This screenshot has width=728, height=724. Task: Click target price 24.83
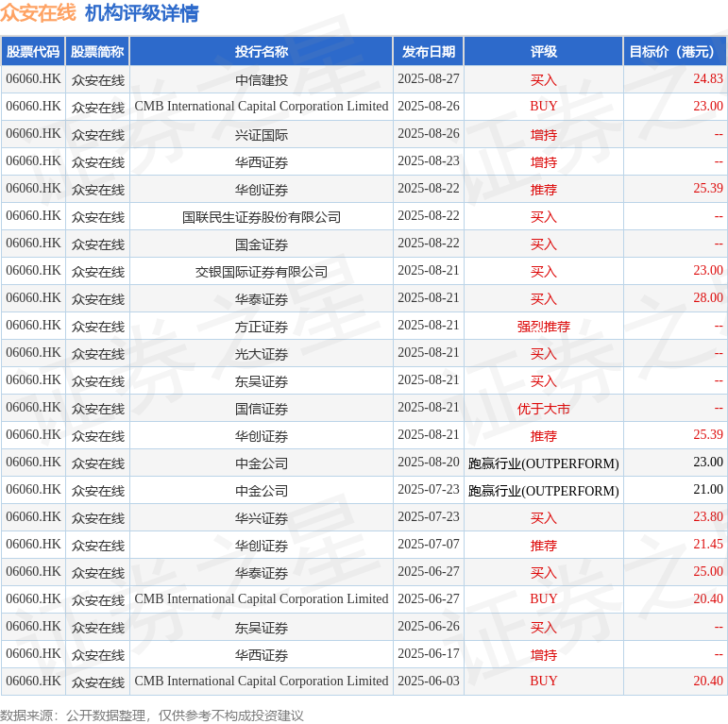coord(708,79)
